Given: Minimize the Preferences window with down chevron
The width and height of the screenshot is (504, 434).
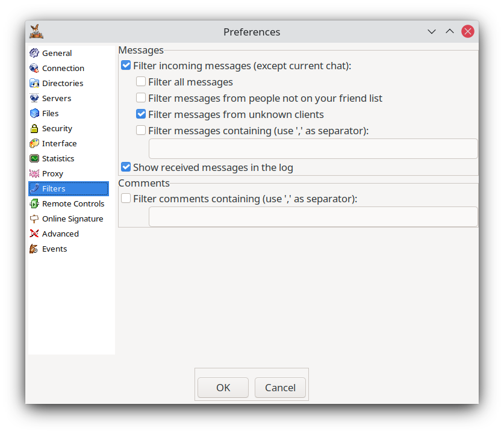Looking at the screenshot, I should [432, 31].
